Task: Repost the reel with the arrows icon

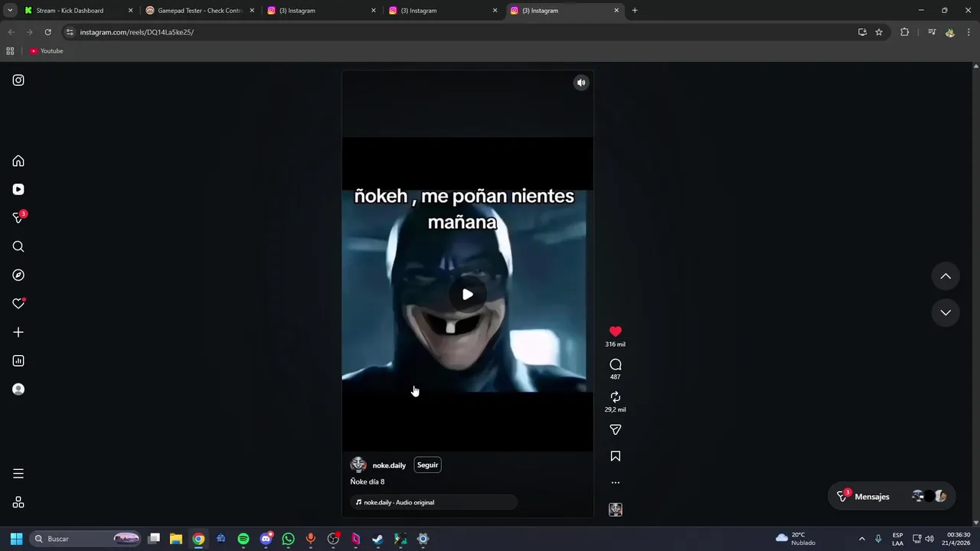Action: 615,396
